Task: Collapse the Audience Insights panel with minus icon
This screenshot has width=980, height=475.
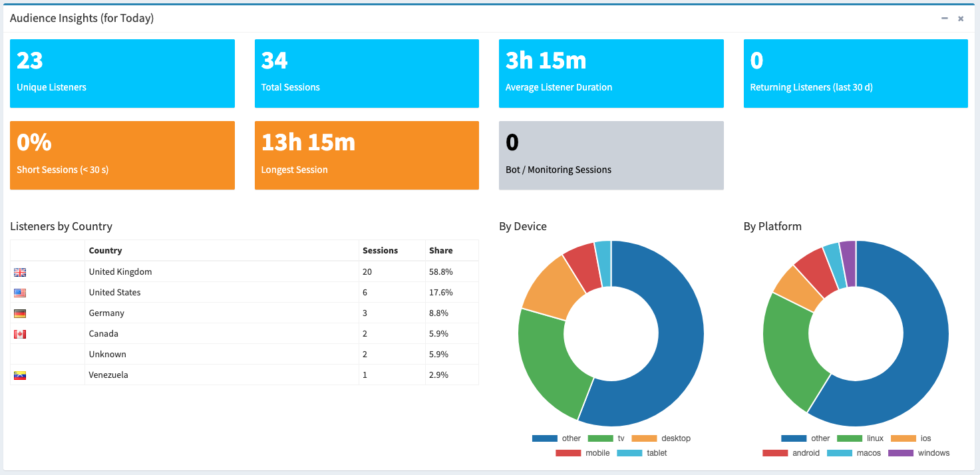Action: pos(945,19)
